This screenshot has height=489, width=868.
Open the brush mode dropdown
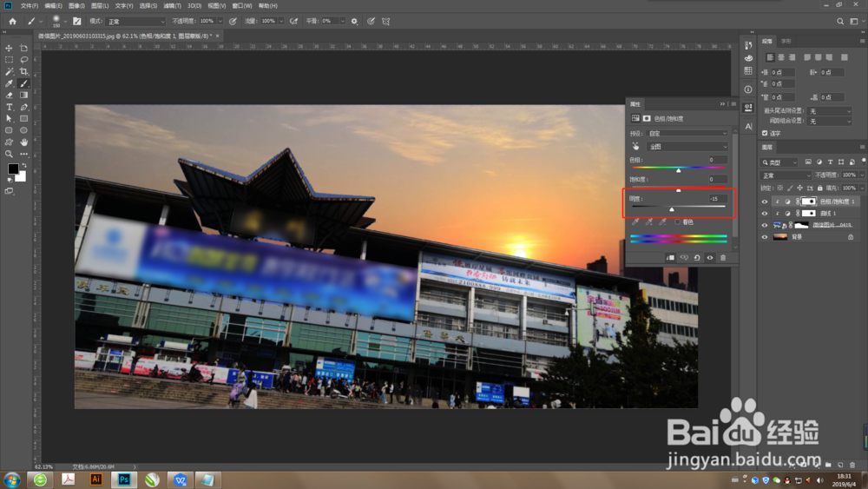point(135,21)
